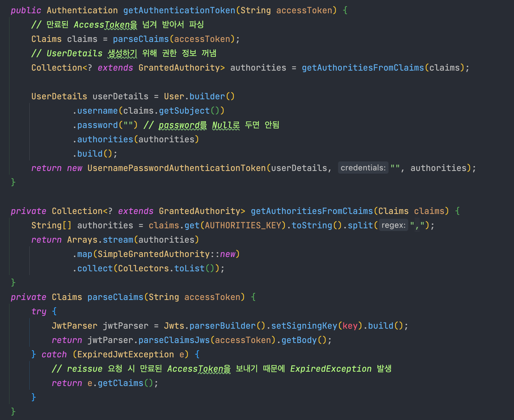Screen dimensions: 514x420
Task: Click the red key argument
Action: (x=350, y=326)
